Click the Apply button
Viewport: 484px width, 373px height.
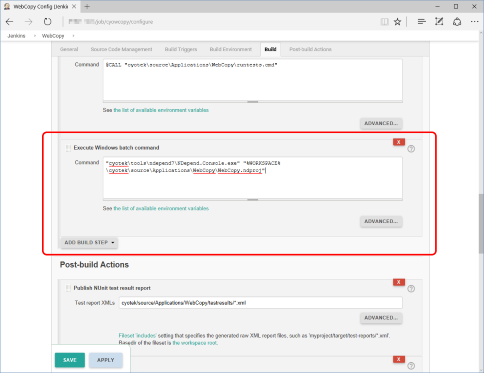click(x=106, y=360)
